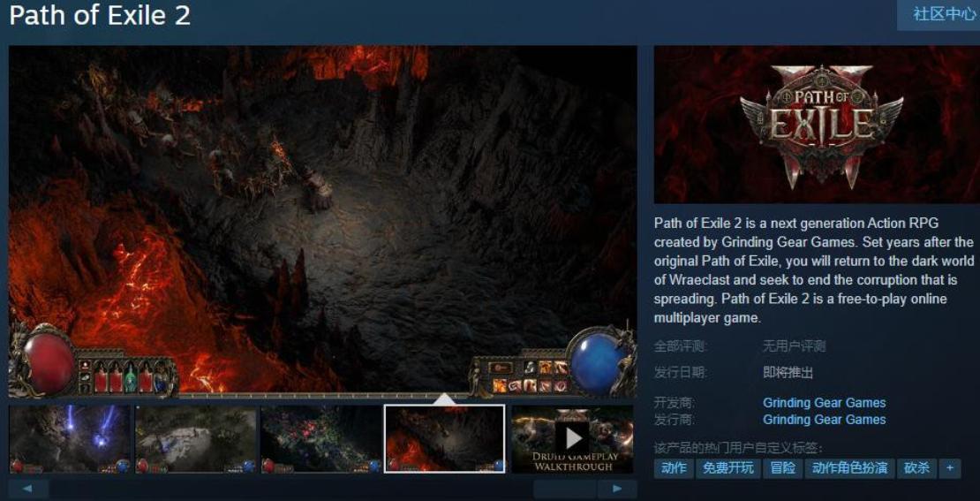Open the 动作 tag
This screenshot has width=980, height=501.
pos(674,468)
